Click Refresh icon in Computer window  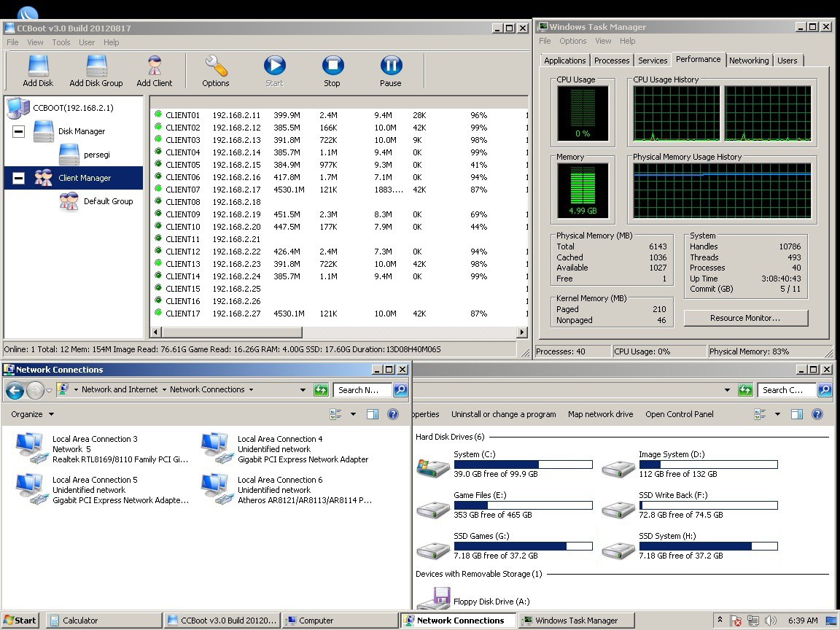point(745,390)
